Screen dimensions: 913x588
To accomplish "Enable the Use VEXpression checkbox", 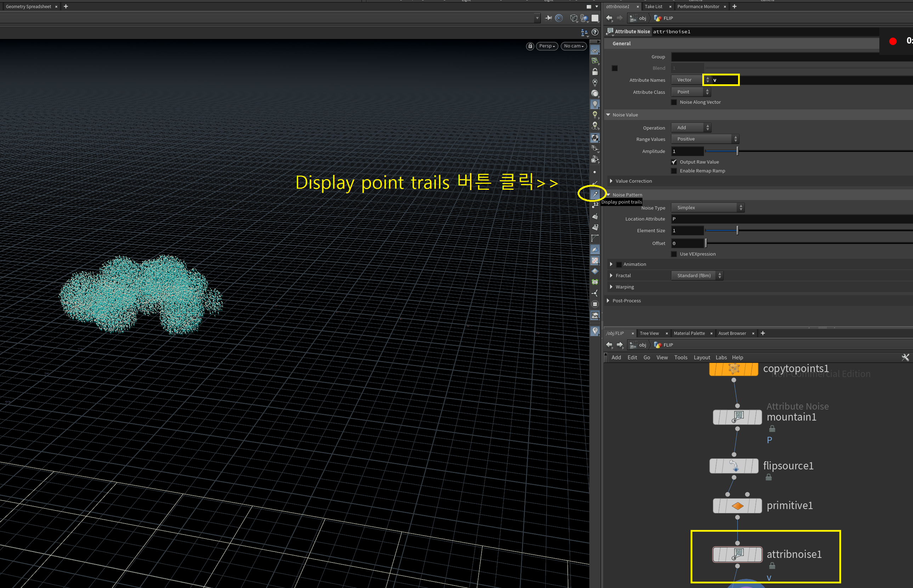I will 674,254.
